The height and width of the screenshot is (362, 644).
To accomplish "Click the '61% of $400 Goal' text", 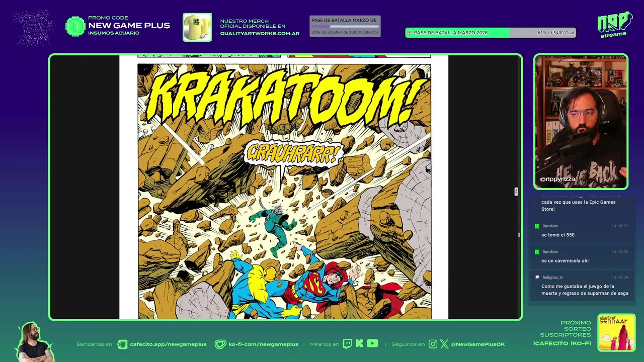I will pos(555,33).
